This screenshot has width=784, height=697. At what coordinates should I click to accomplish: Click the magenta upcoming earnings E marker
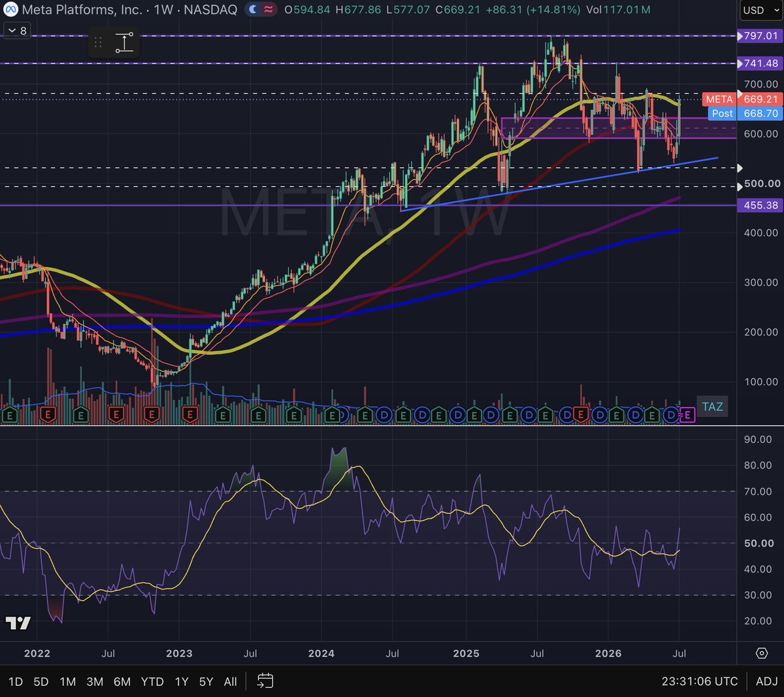point(687,415)
